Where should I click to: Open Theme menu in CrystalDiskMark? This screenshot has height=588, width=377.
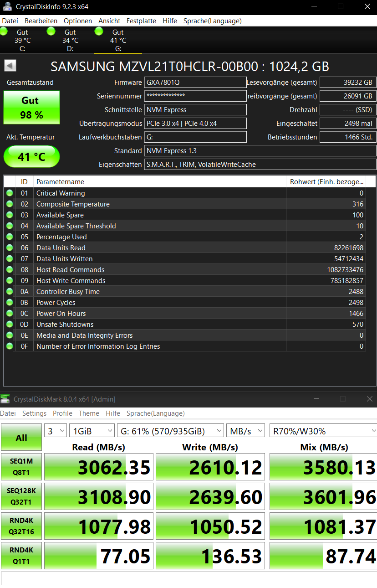(89, 413)
